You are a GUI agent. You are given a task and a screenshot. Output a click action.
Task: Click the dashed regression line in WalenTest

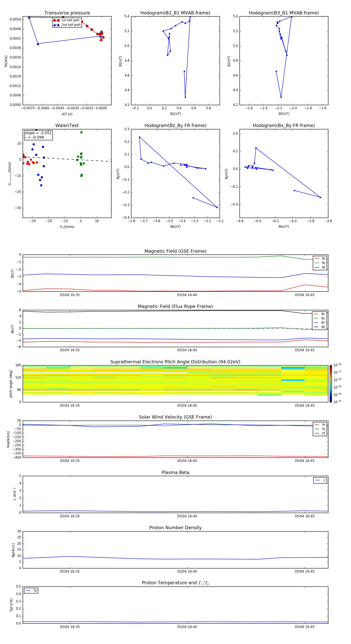(67, 159)
